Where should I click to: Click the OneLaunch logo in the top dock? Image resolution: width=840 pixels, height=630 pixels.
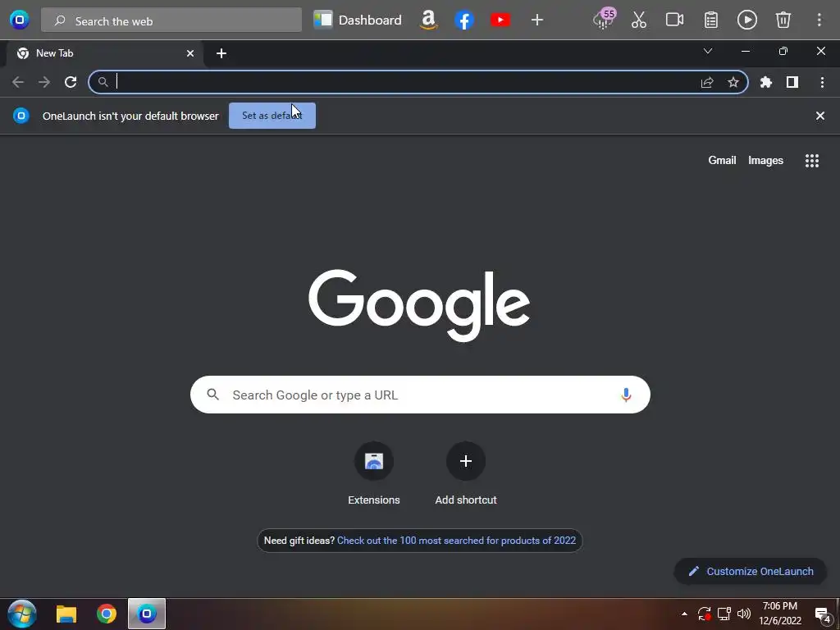coord(20,21)
